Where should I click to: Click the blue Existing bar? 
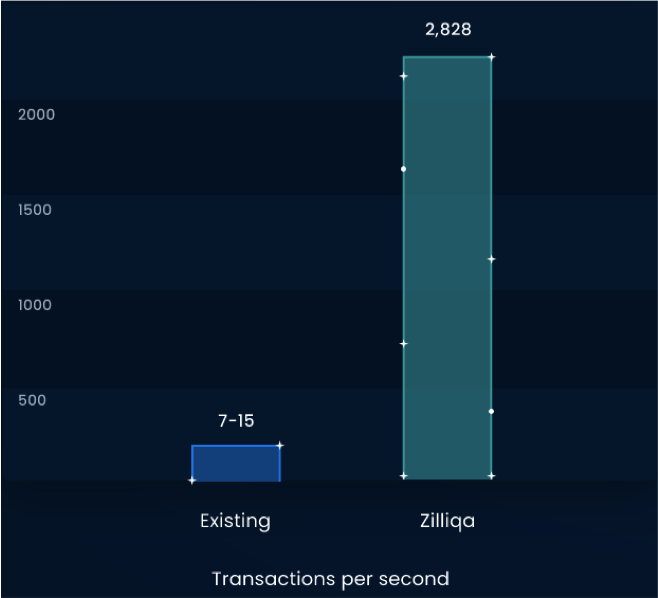236,463
